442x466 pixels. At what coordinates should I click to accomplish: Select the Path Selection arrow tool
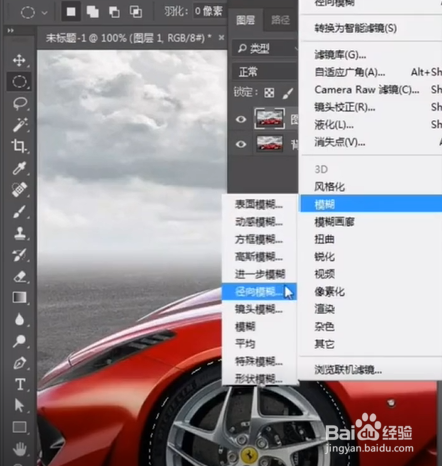(19, 405)
